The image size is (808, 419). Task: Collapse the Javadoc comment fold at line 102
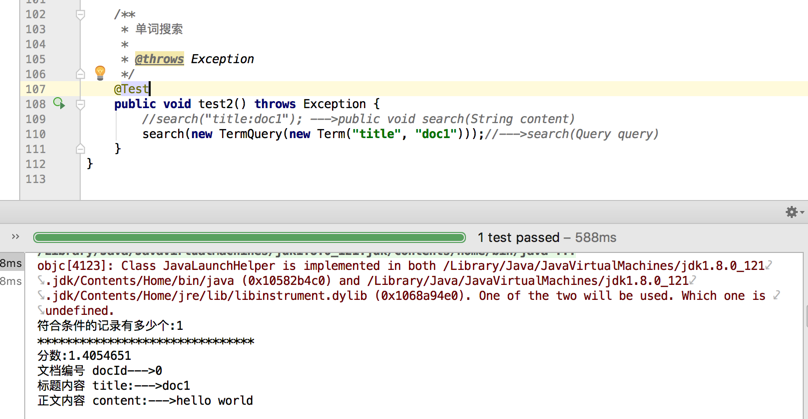click(x=80, y=14)
